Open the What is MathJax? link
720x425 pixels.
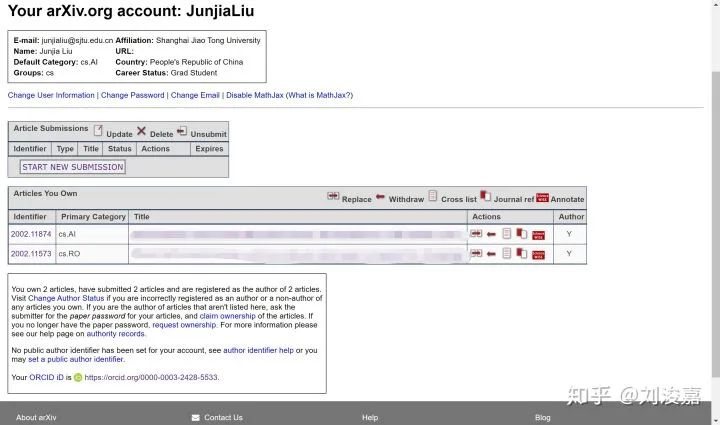pyautogui.click(x=319, y=95)
